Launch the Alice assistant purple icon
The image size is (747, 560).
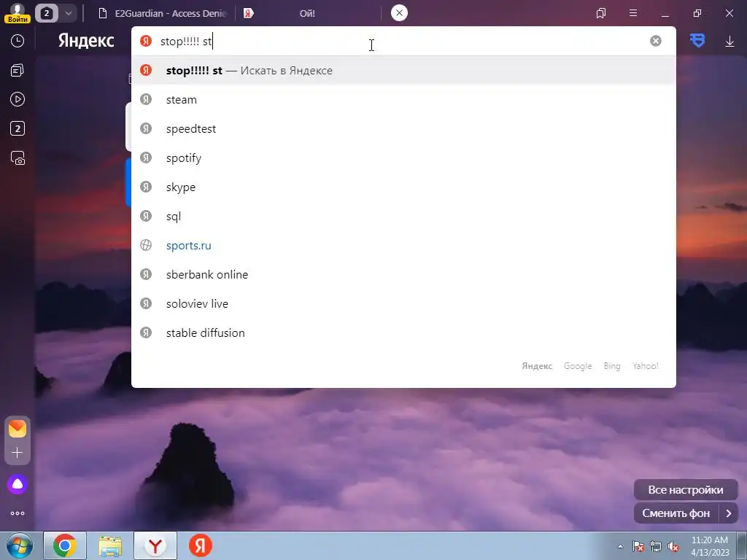point(18,484)
